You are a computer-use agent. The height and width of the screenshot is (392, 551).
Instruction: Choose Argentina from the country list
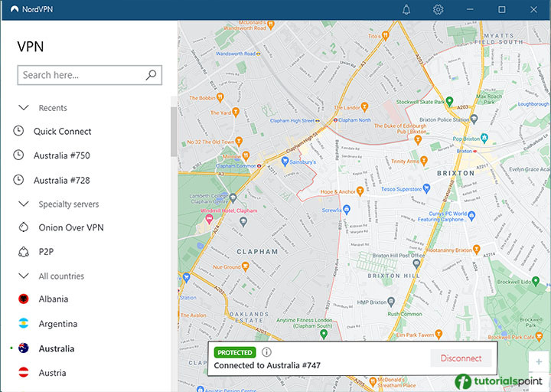58,324
